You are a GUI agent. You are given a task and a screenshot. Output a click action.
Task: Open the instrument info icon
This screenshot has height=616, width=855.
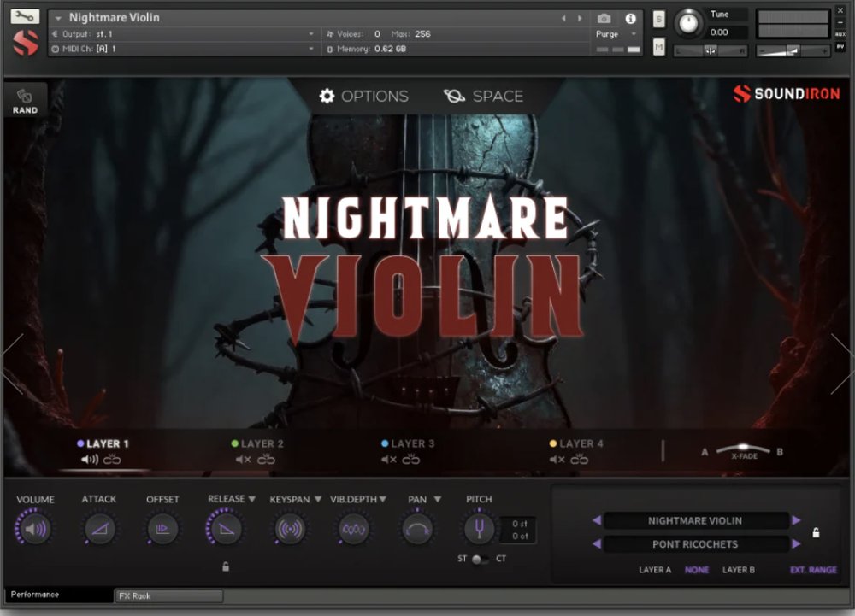pyautogui.click(x=630, y=18)
